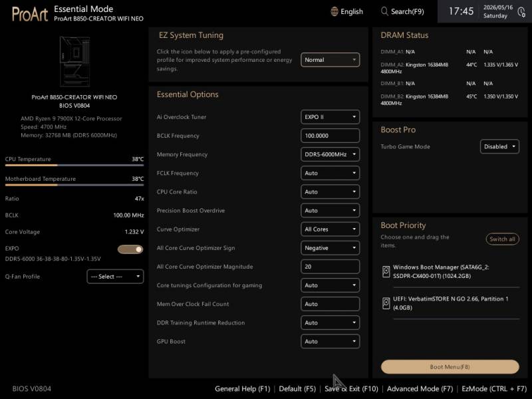Open the FCLK Frequency dropdown
Image resolution: width=532 pixels, height=399 pixels.
click(x=330, y=173)
